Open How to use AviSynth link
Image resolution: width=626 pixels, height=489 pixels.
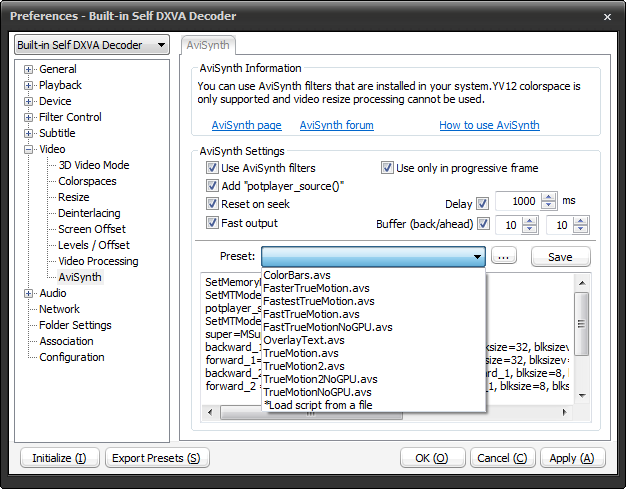pyautogui.click(x=489, y=125)
